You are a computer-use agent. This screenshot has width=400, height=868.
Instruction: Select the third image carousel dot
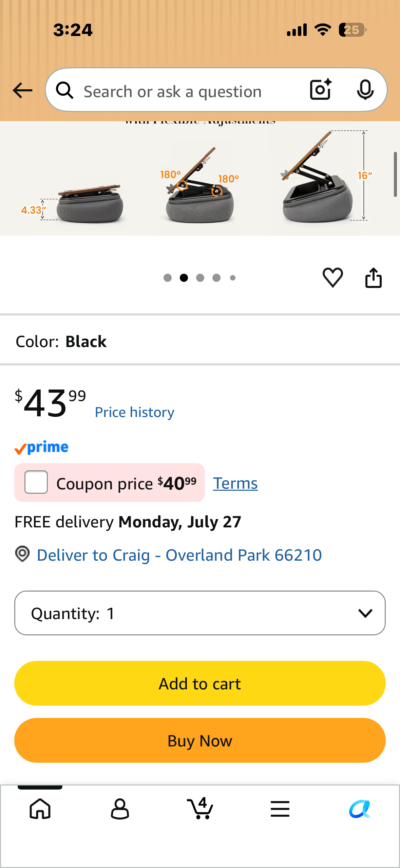(200, 278)
